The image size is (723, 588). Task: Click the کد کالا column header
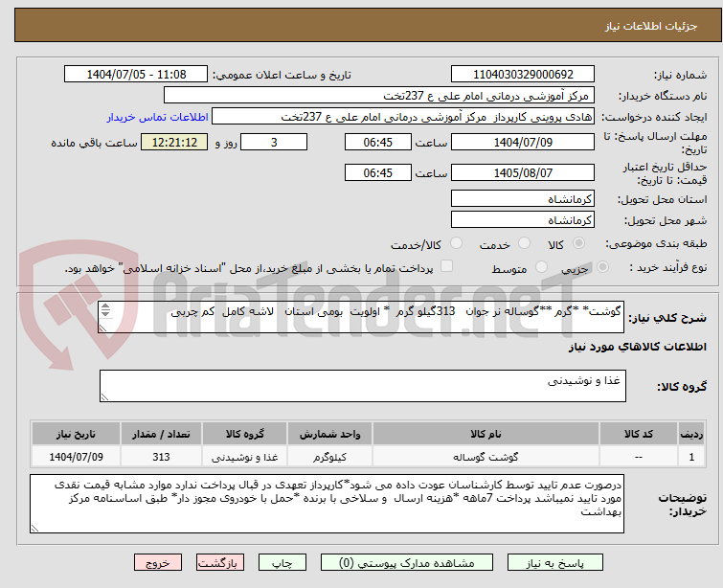tap(638, 434)
